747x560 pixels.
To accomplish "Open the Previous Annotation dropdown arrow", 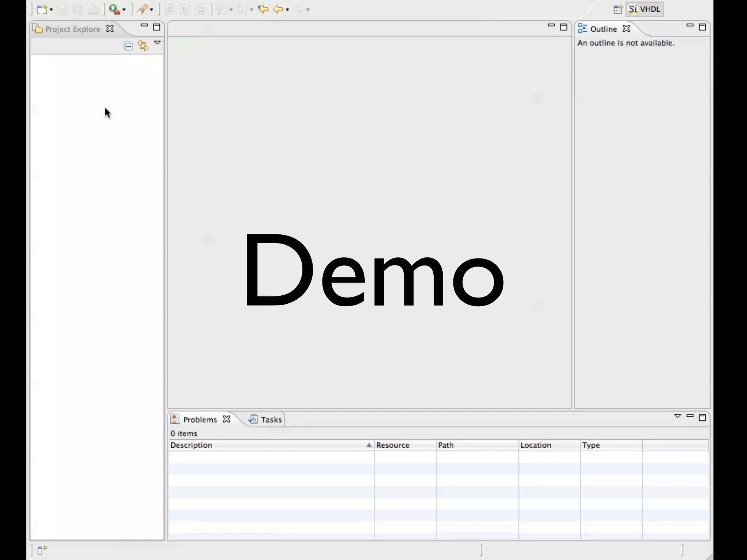I will 252,10.
